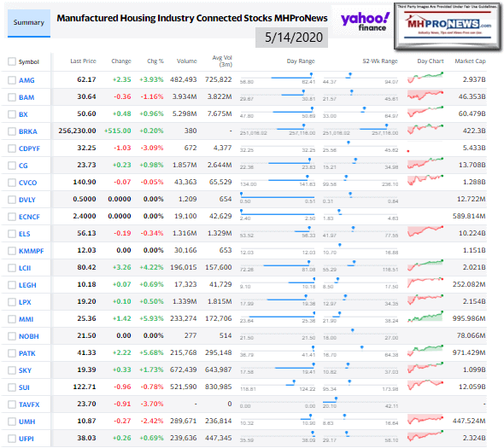Viewport: 504px width, 448px height.
Task: Check the UMH row checkbox
Action: pos(12,422)
